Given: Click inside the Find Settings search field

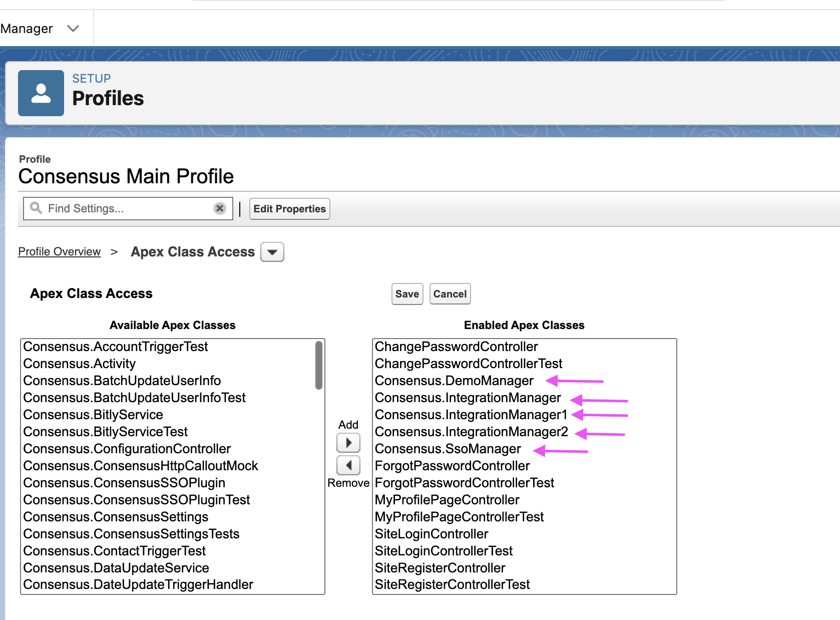Looking at the screenshot, I should [125, 208].
